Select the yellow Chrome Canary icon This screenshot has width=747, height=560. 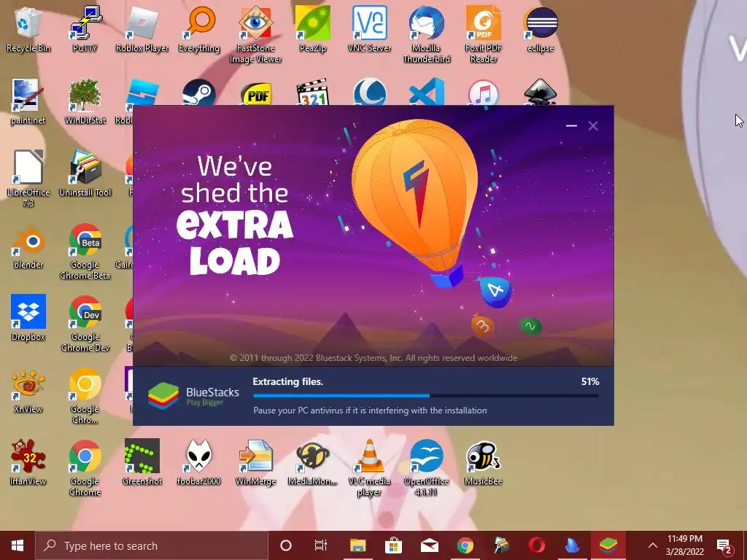[85, 395]
